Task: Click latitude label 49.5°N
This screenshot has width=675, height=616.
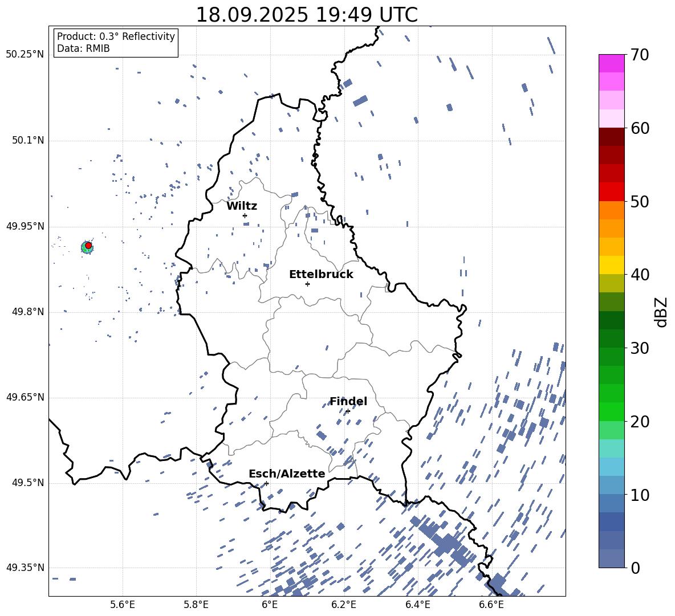Action: [27, 482]
